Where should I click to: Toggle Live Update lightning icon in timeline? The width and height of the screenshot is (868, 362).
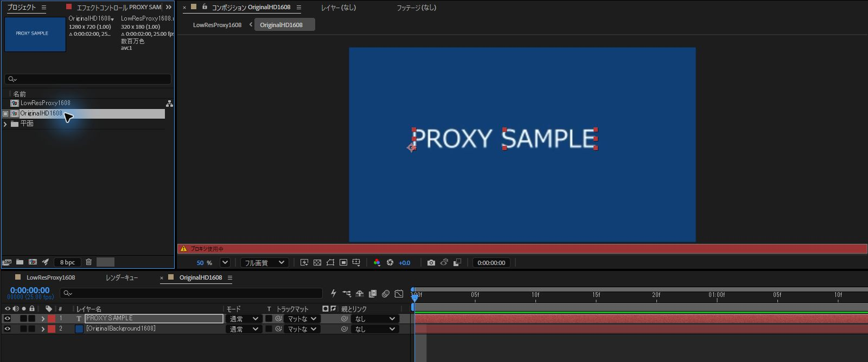coord(334,294)
